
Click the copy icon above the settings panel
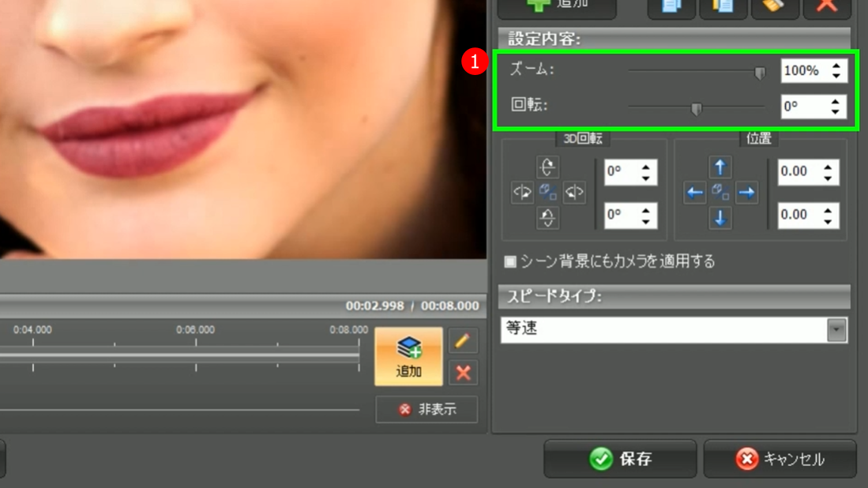pyautogui.click(x=671, y=6)
